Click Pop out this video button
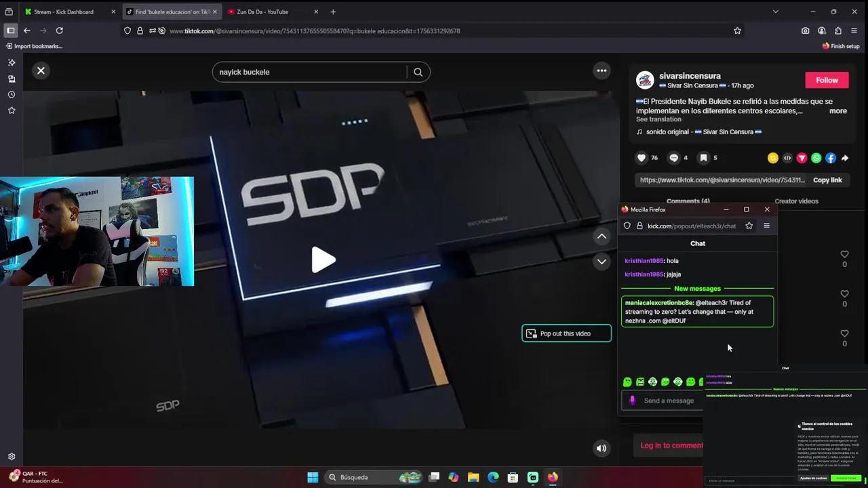The image size is (868, 488). [x=566, y=333]
